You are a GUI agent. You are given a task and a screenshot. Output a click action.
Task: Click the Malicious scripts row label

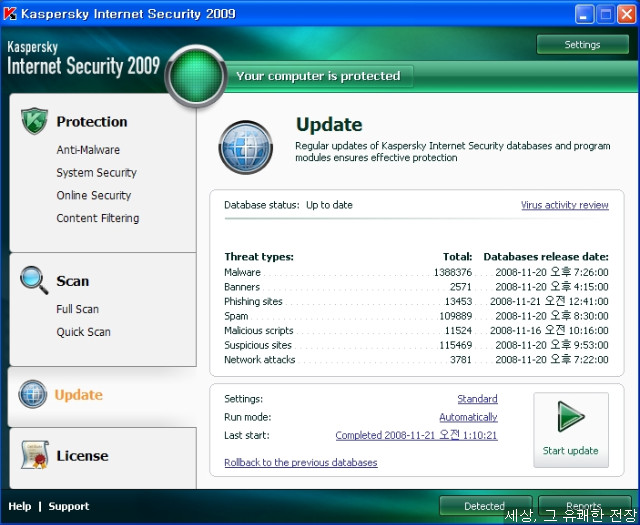pyautogui.click(x=259, y=331)
